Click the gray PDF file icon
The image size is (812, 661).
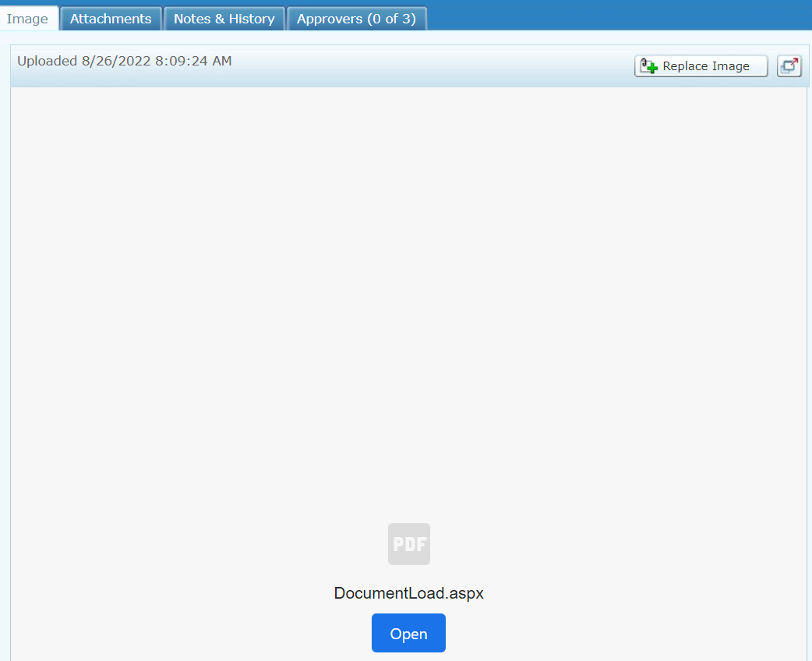coord(408,544)
